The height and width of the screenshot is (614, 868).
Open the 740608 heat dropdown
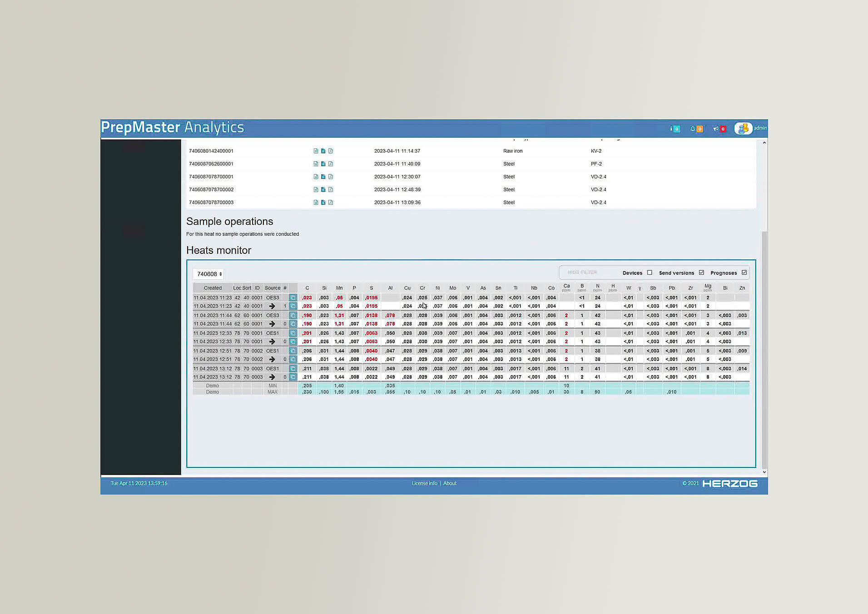[208, 274]
